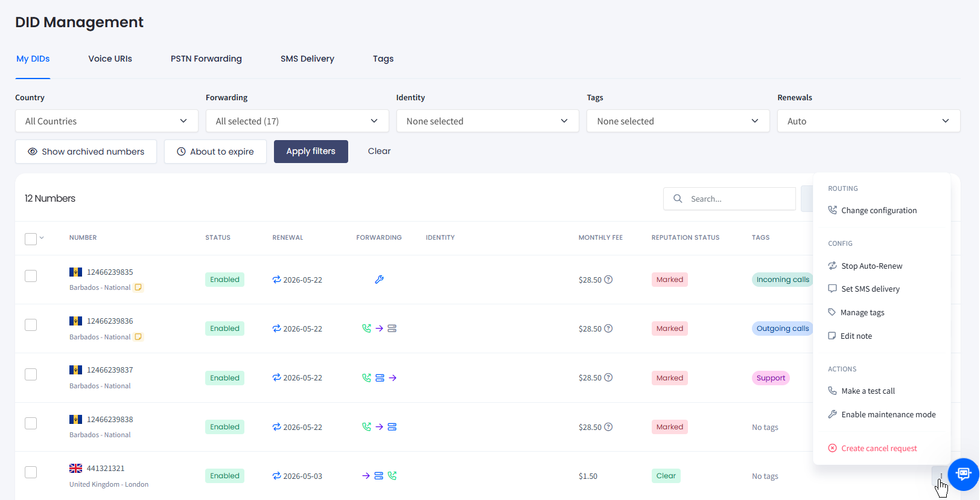The image size is (980, 500).
Task: Click fee info icon for 12466239835
Action: (x=608, y=280)
